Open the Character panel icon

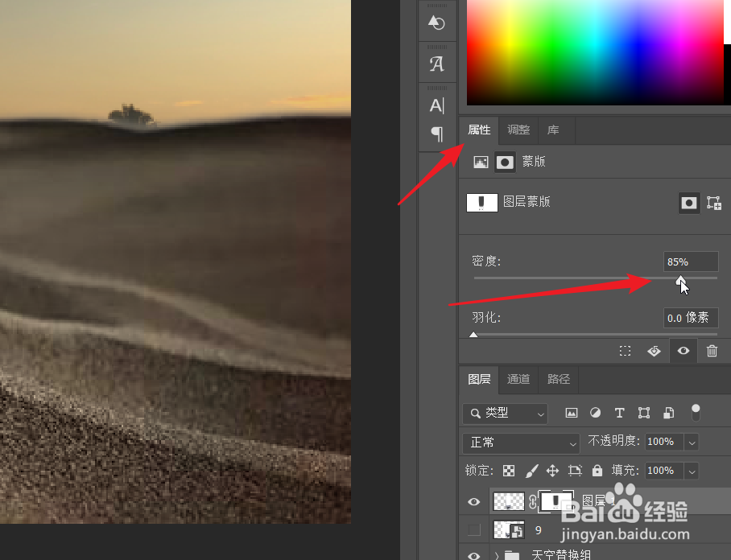437,105
